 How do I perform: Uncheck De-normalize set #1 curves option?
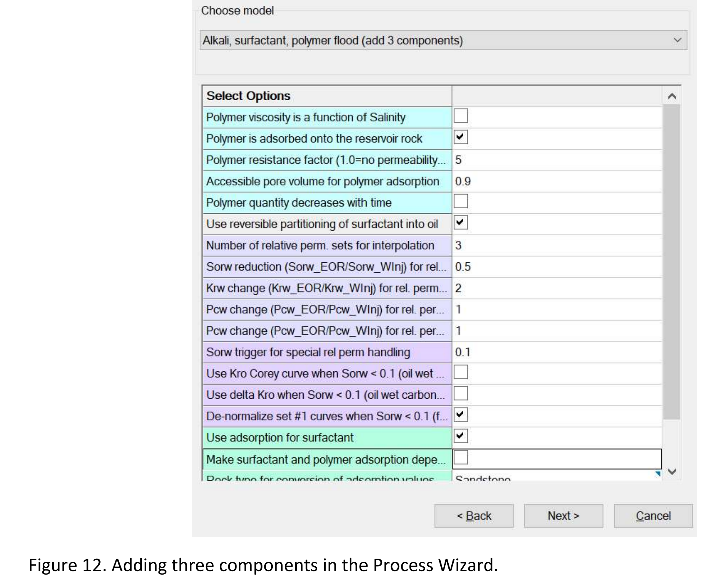[x=461, y=415]
